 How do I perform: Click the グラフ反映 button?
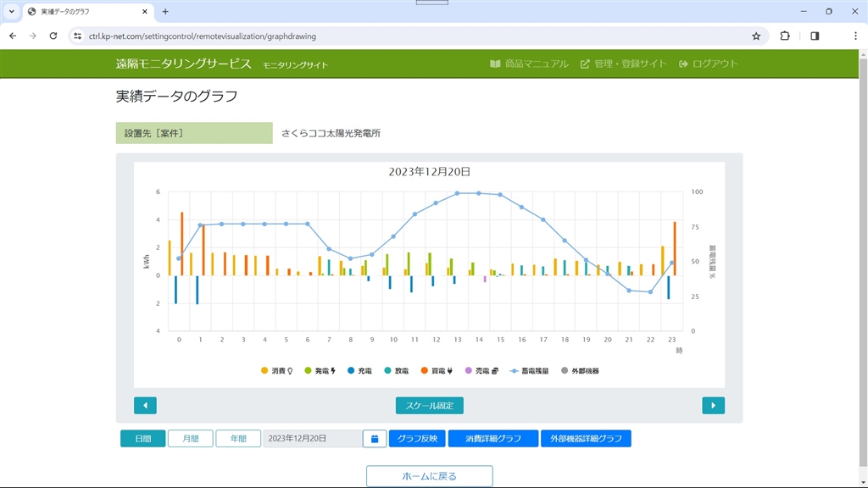click(x=417, y=438)
